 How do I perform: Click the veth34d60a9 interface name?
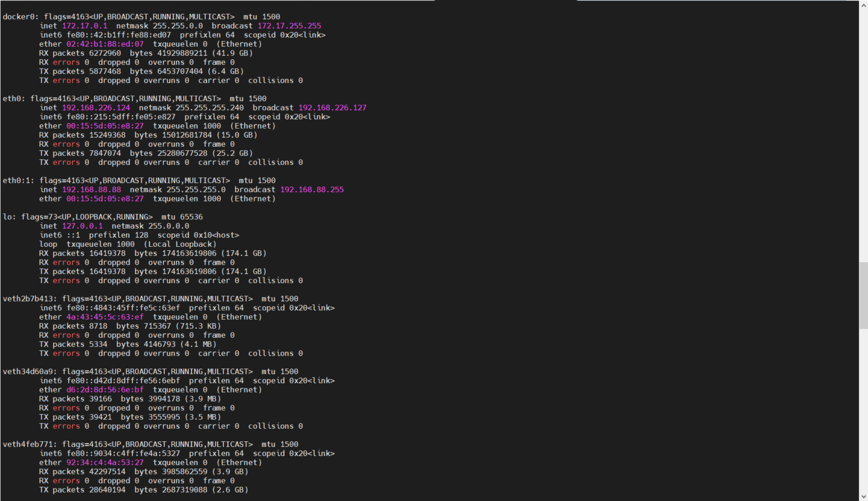pyautogui.click(x=28, y=372)
